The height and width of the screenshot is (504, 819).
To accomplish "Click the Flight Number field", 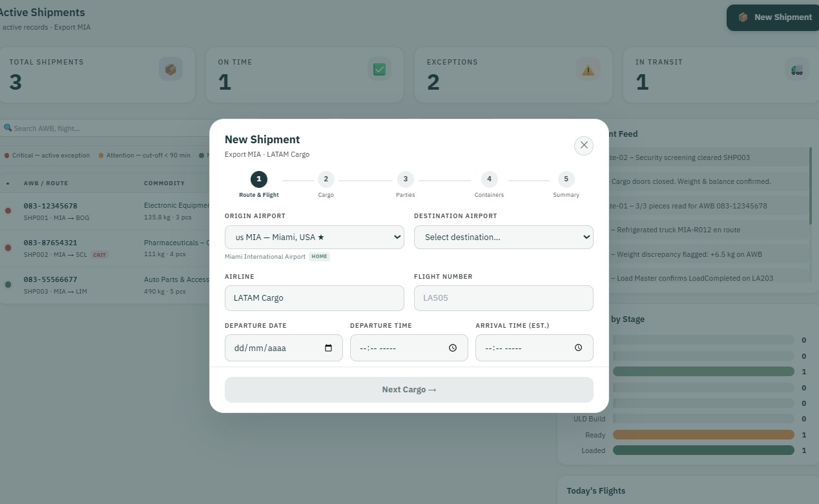I will click(504, 298).
